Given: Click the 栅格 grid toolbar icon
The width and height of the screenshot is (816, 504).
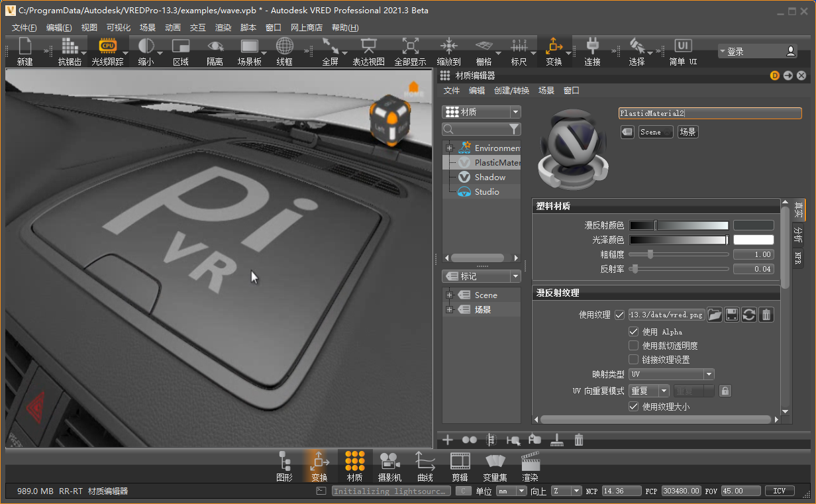Looking at the screenshot, I should 484,46.
